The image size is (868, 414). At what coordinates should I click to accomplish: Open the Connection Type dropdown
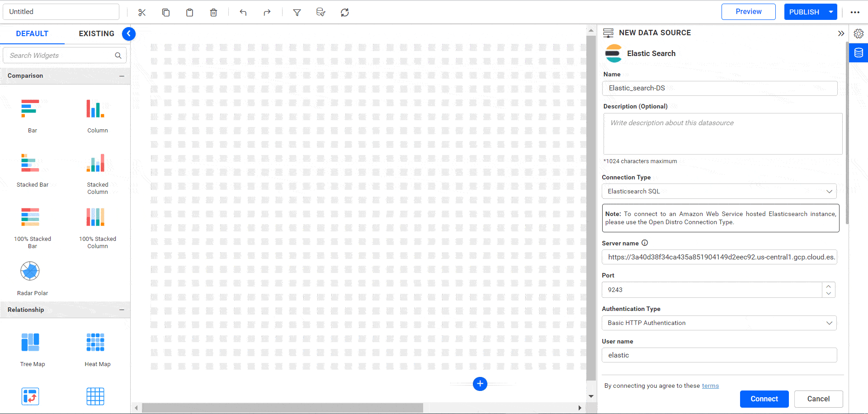point(719,191)
